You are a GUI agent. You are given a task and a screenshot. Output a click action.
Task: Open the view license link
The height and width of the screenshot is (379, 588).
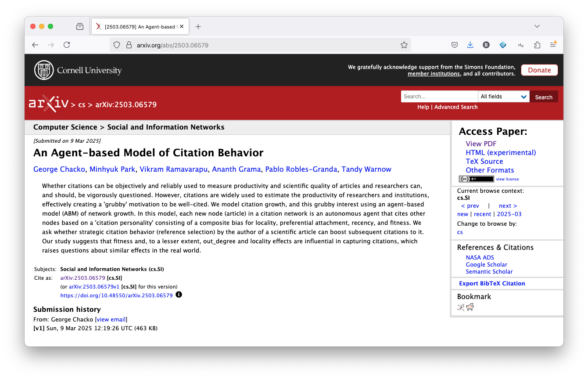[508, 179]
